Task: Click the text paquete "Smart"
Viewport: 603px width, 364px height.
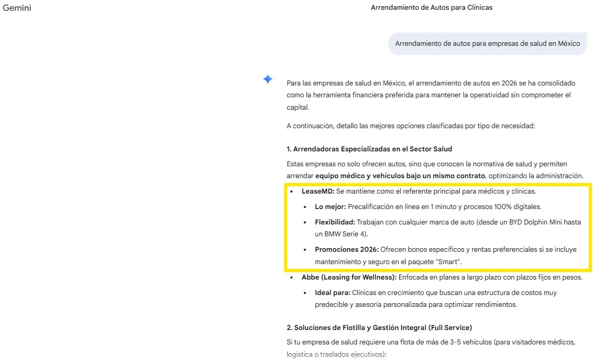Action: (x=435, y=262)
